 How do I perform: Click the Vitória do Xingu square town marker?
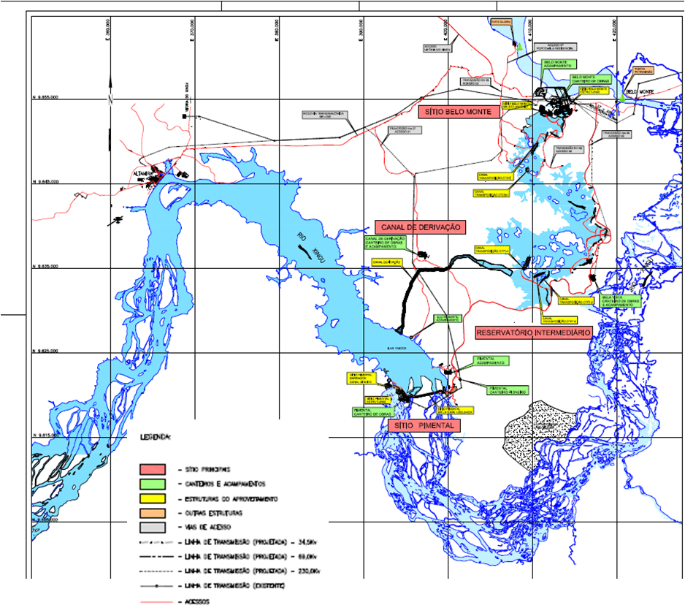pos(185,116)
